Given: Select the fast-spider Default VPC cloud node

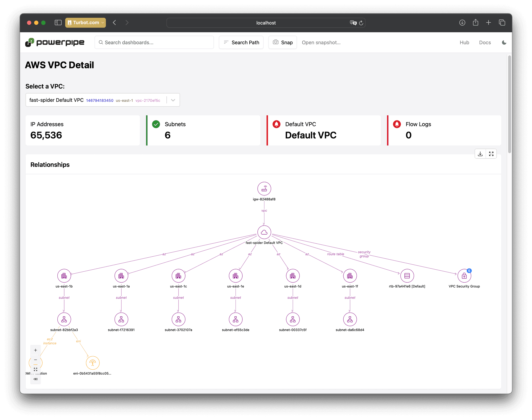Looking at the screenshot, I should 264,232.
